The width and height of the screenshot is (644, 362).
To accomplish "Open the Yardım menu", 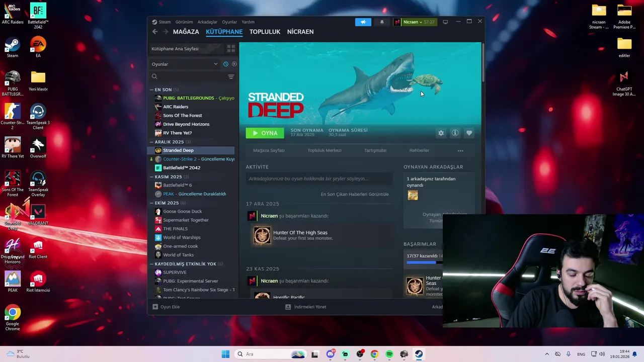I will click(x=248, y=22).
